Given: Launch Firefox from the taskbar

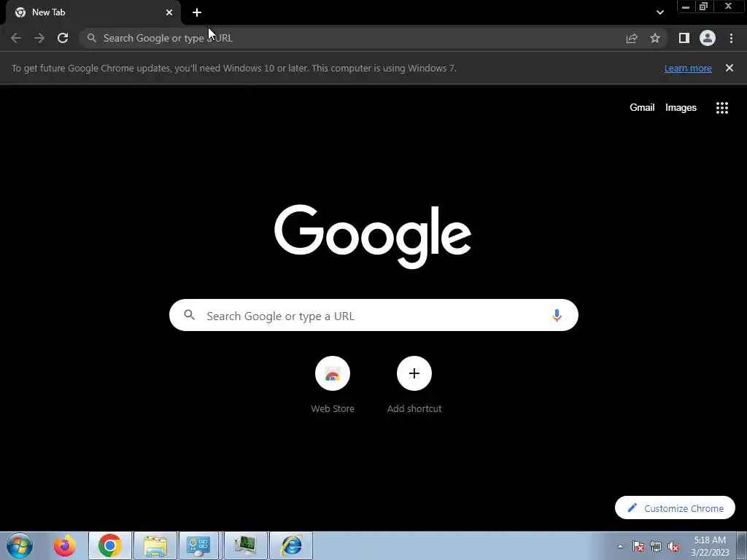Looking at the screenshot, I should pyautogui.click(x=65, y=545).
